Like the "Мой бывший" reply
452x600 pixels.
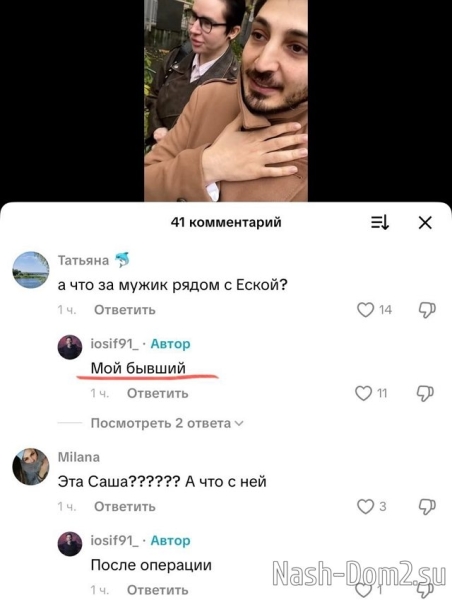[x=363, y=393]
